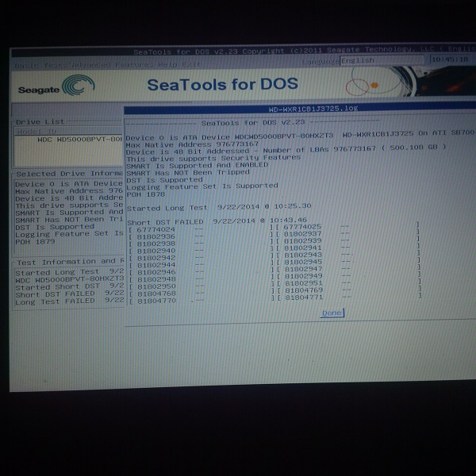Click bad sector entry 81802950
The width and height of the screenshot is (476, 476).
point(156,286)
